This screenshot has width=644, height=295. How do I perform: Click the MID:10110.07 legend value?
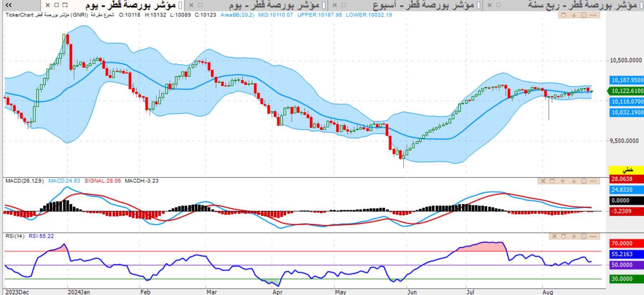click(x=276, y=15)
